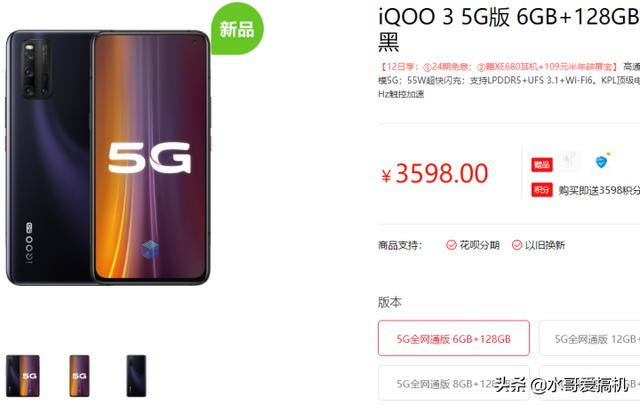
Task: Click the iQOO 3 5G版 product title
Action: [x=509, y=29]
